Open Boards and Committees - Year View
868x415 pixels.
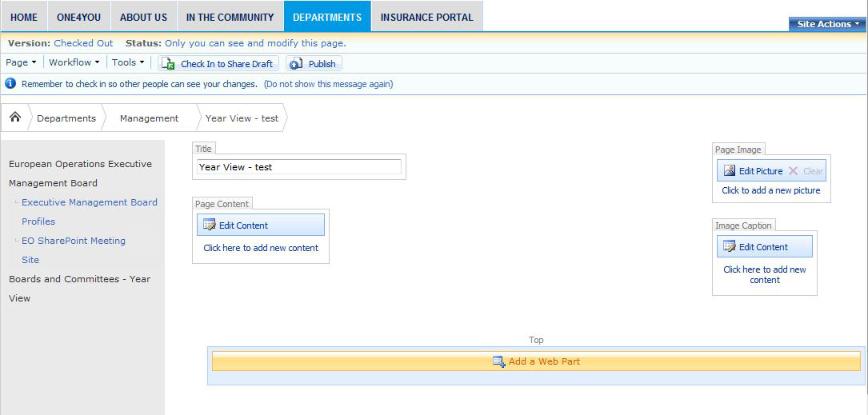tap(80, 289)
